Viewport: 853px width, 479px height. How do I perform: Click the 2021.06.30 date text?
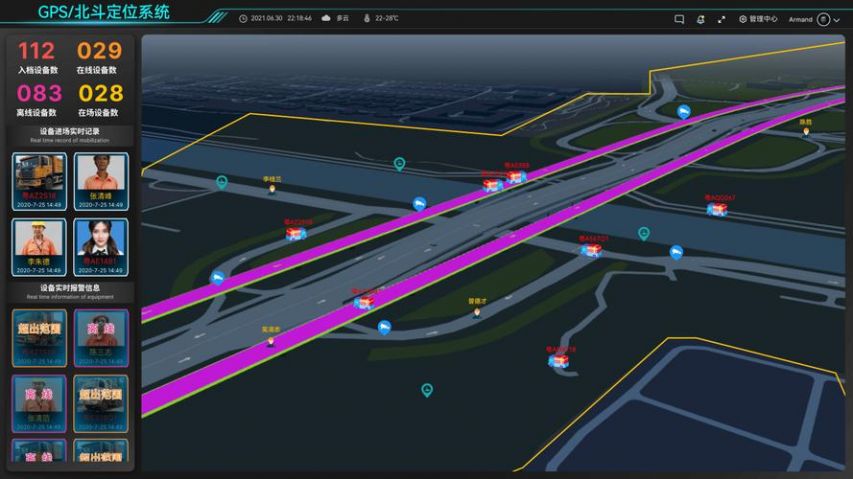(267, 18)
